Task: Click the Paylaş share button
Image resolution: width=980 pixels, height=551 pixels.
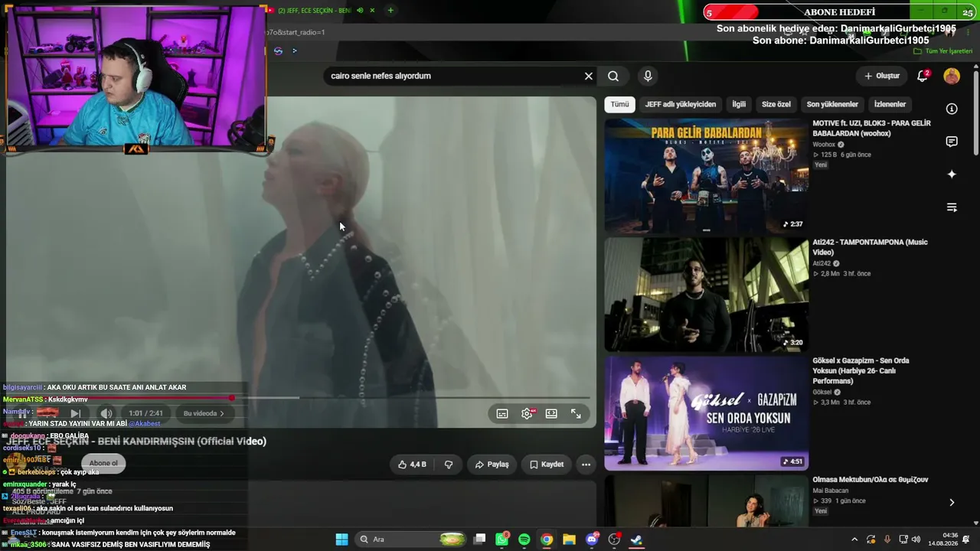Action: click(x=492, y=465)
